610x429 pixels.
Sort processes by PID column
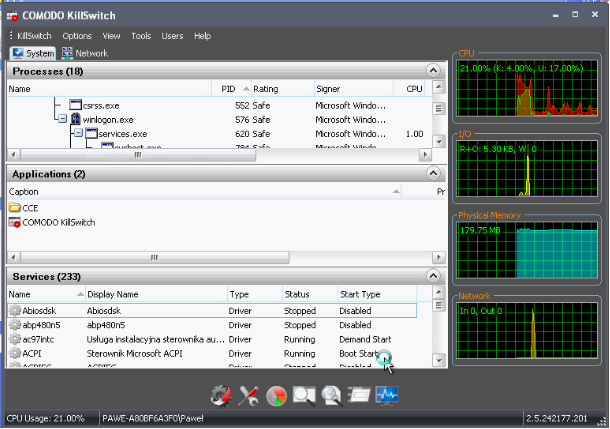pos(231,89)
